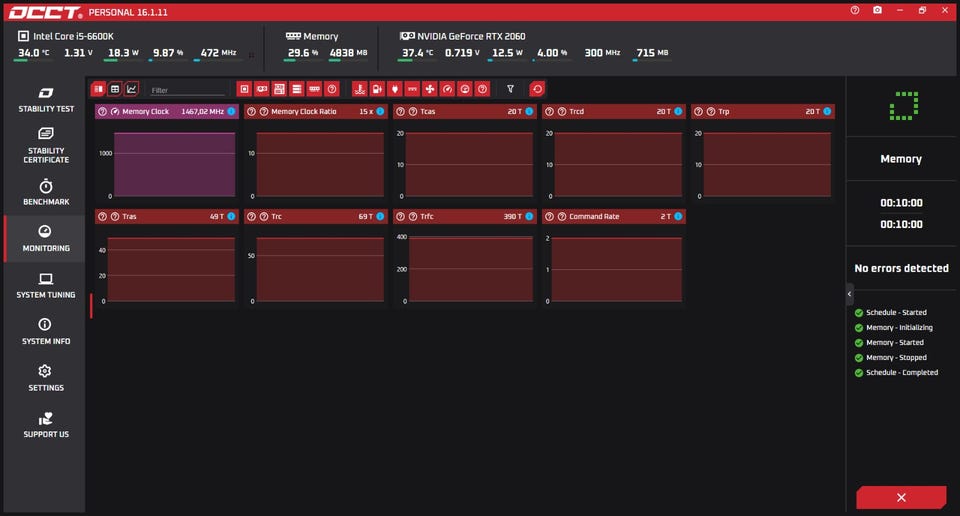The width and height of the screenshot is (960, 516).
Task: Click the Memory Clock blue info dot
Action: [231, 111]
